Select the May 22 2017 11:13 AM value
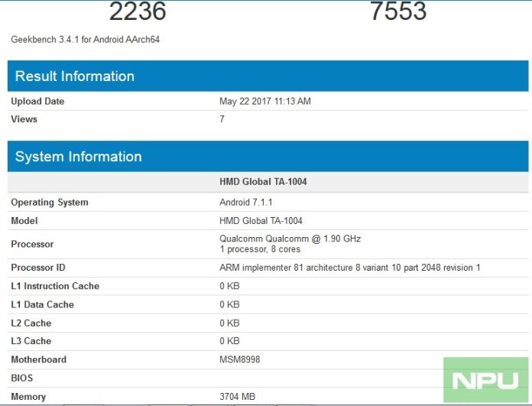The image size is (532, 406). (x=265, y=101)
